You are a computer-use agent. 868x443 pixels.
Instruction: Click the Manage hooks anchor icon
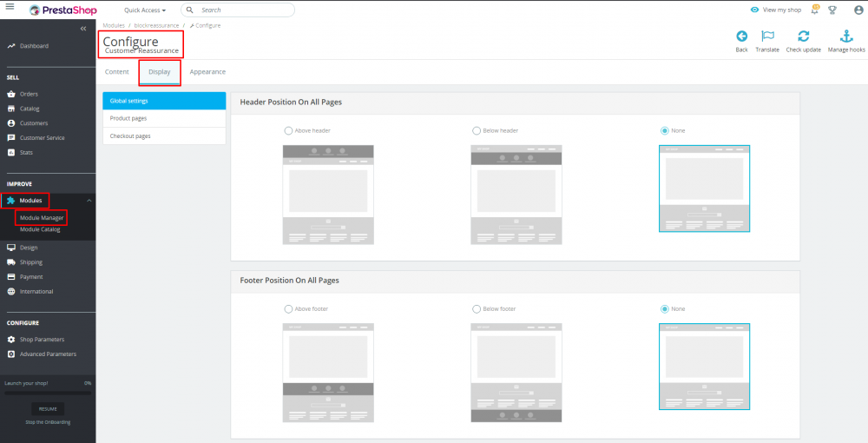point(846,36)
